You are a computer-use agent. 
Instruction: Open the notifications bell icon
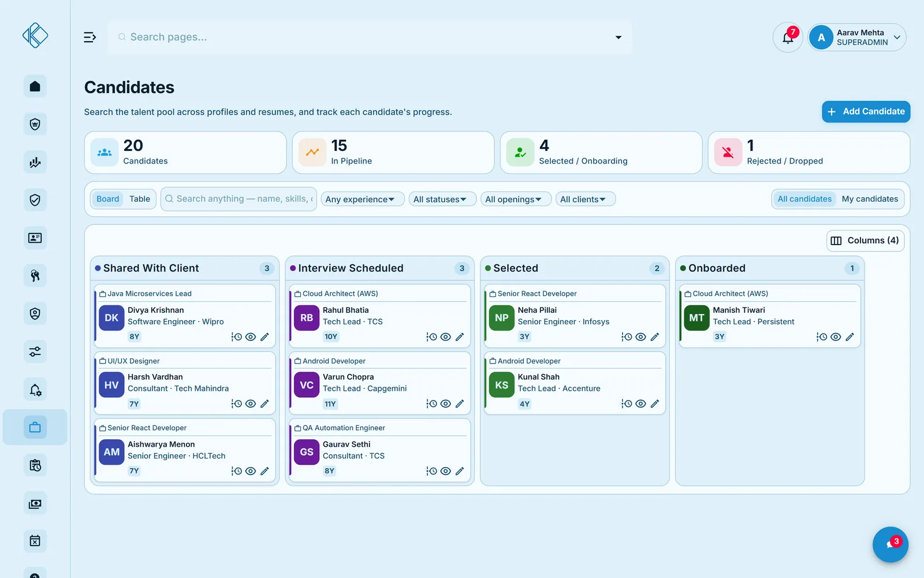(788, 38)
